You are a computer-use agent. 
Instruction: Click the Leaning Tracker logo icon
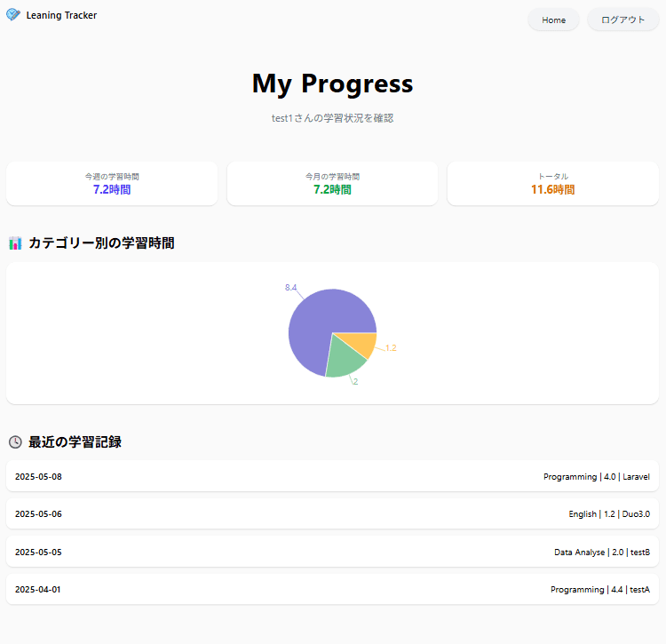tap(13, 14)
